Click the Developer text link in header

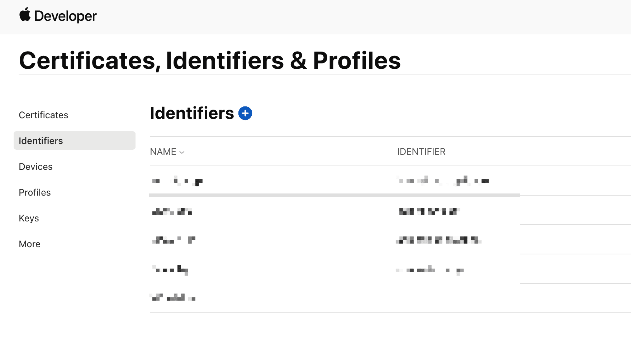click(65, 16)
